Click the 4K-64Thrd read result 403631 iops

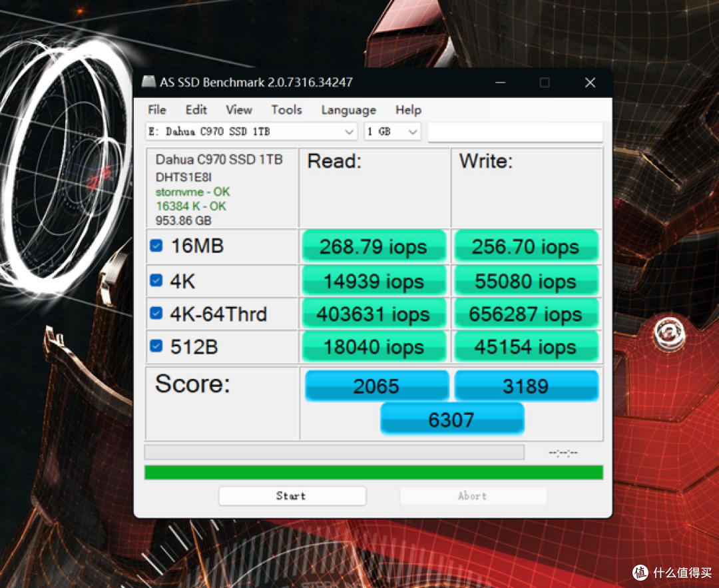[373, 314]
